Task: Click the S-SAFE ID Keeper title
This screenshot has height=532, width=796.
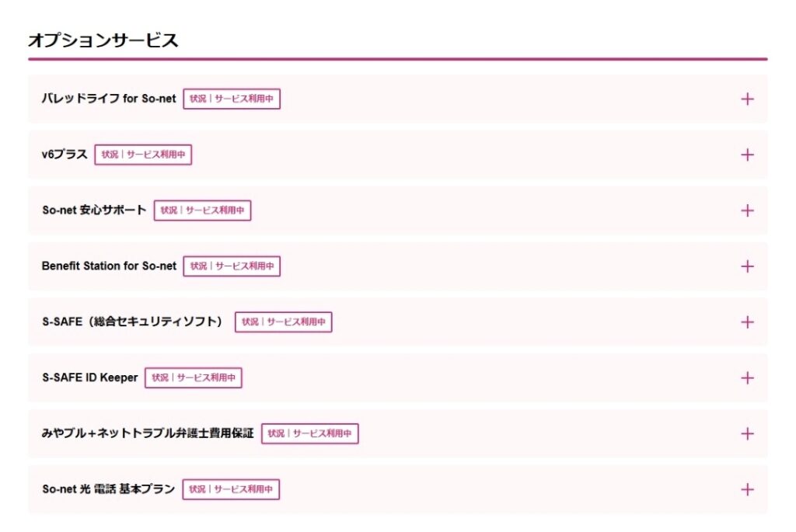Action: click(x=89, y=377)
